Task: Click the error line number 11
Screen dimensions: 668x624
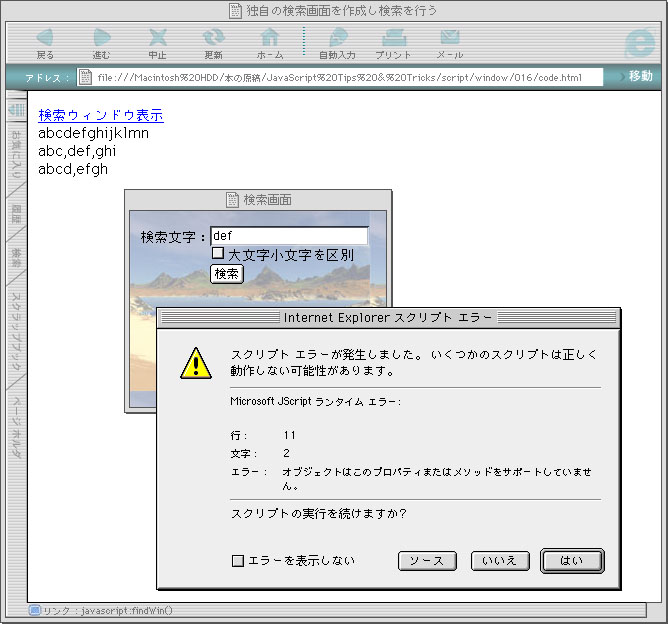Action: (x=290, y=435)
